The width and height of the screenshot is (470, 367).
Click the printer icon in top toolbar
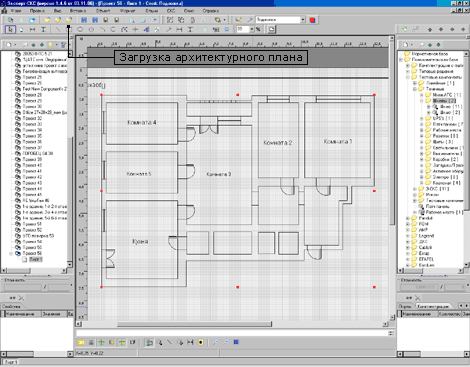(143, 20)
